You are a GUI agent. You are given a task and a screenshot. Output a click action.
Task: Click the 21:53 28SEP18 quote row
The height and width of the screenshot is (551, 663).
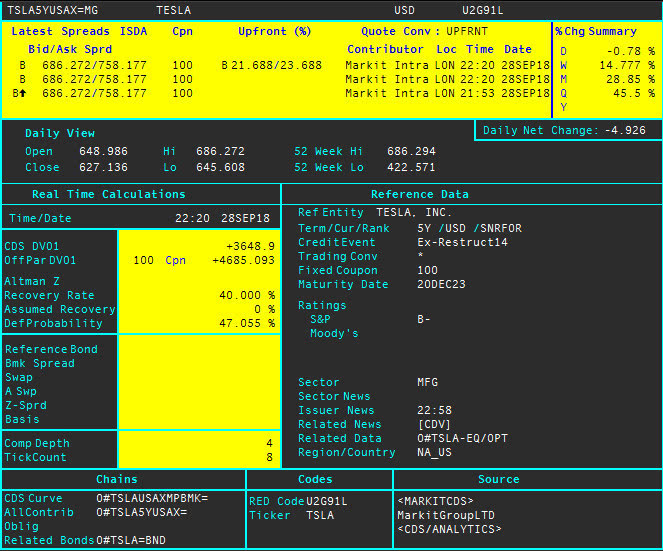point(279,93)
